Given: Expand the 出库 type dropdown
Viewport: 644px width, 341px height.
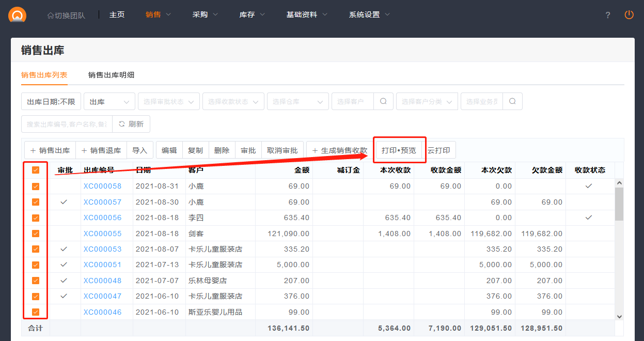Looking at the screenshot, I should click(x=109, y=102).
